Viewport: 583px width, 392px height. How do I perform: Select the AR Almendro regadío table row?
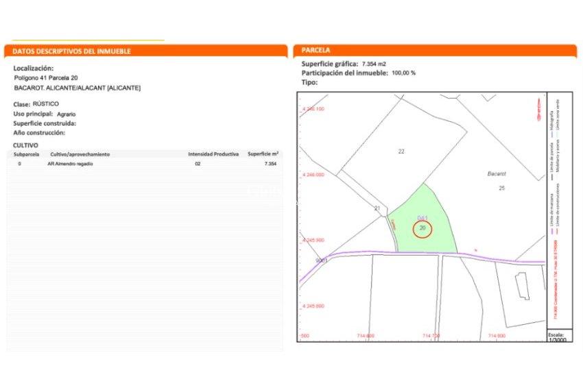[x=145, y=164]
